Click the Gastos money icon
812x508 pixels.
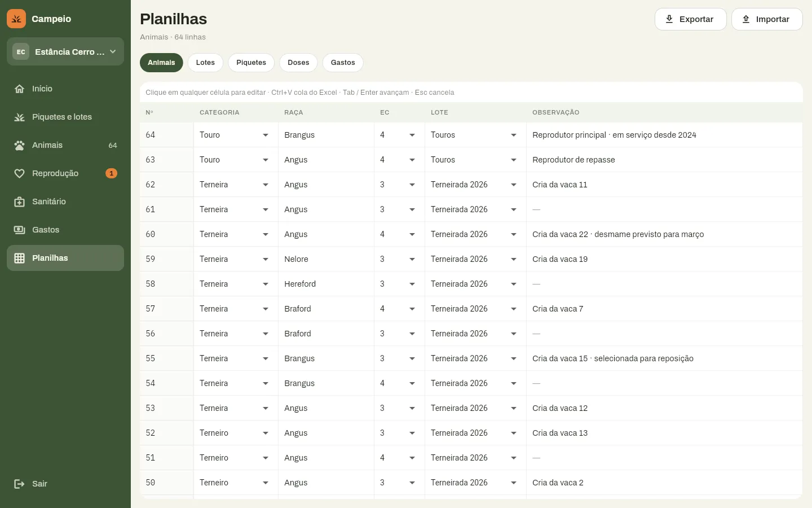(x=19, y=230)
